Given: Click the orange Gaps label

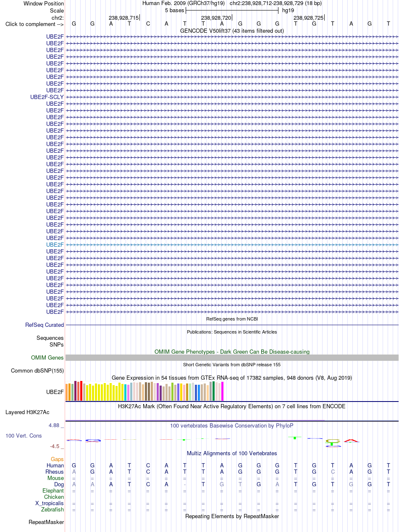Looking at the screenshot, I should pos(57,459).
